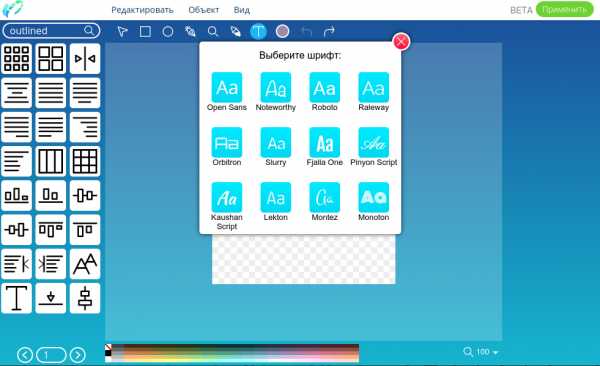
Task: Open the zoom level 100 dropdown
Action: pos(481,351)
